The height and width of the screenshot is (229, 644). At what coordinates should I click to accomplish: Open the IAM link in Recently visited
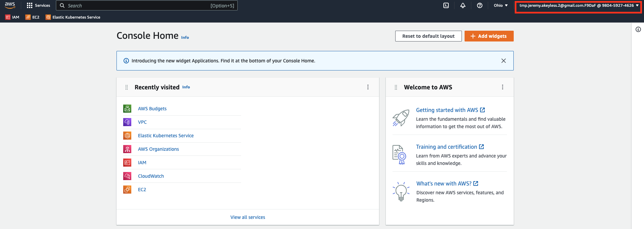point(142,163)
